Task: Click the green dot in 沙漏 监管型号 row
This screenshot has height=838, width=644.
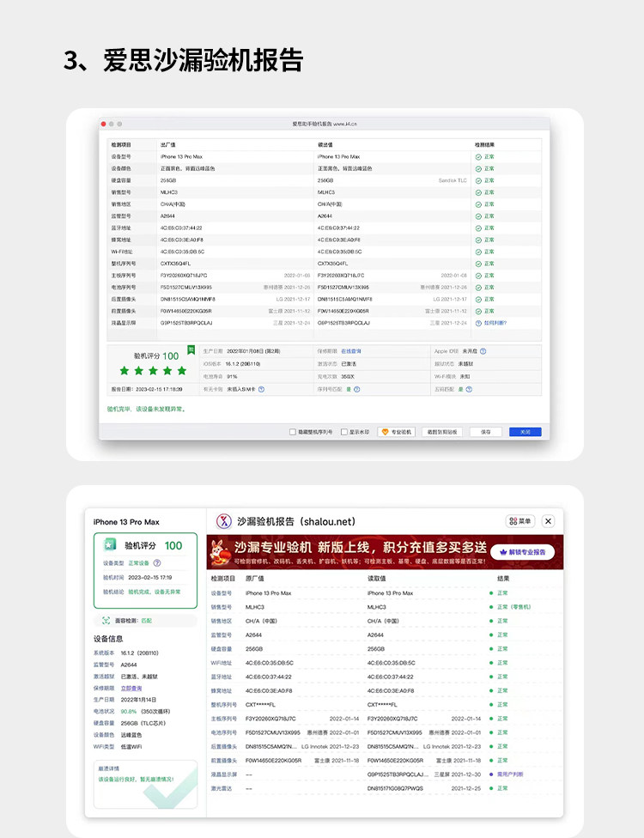Action: pos(491,635)
